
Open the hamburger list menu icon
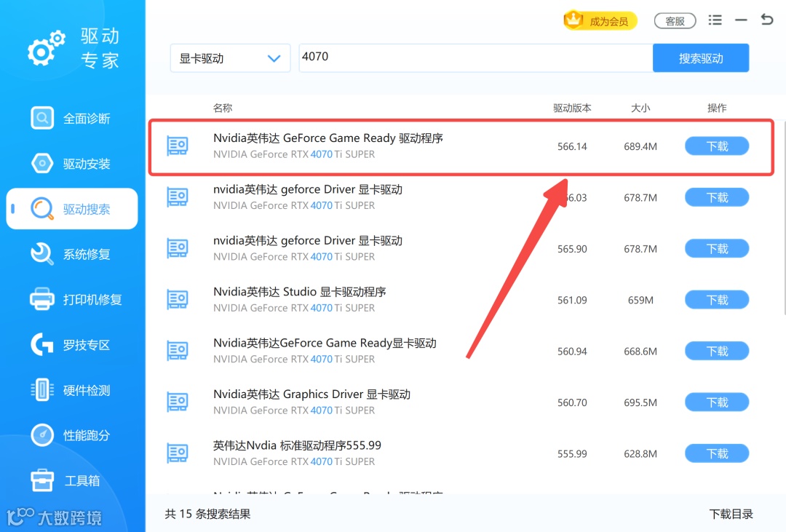point(715,20)
